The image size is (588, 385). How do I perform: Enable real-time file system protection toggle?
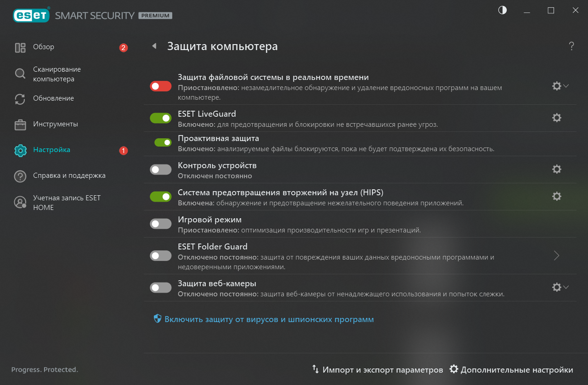pos(160,86)
